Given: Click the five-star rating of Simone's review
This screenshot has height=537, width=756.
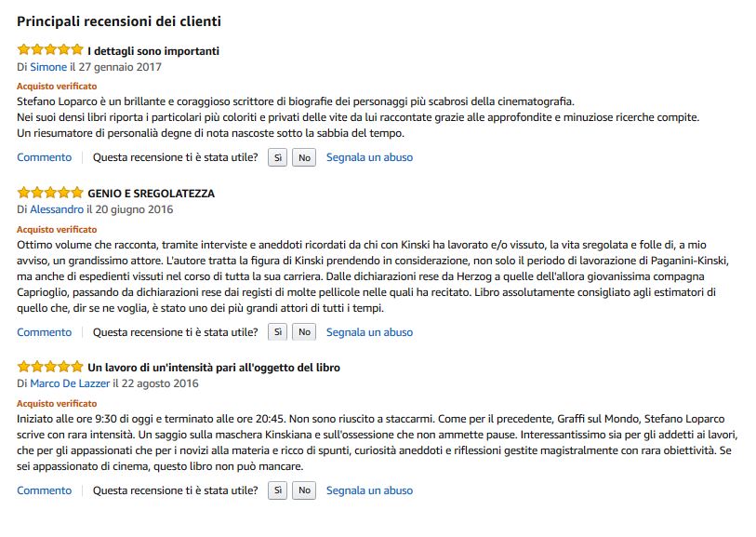Looking at the screenshot, I should pyautogui.click(x=49, y=50).
